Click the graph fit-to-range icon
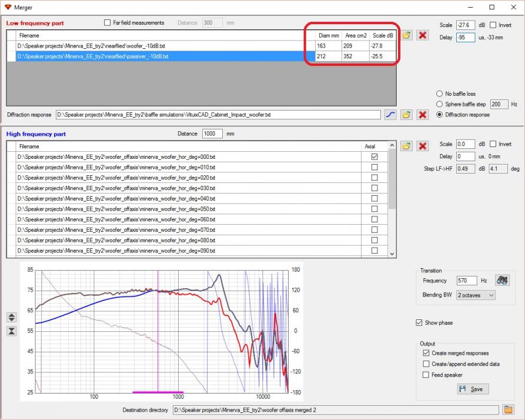This screenshot has width=525, height=420. pyautogui.click(x=11, y=331)
